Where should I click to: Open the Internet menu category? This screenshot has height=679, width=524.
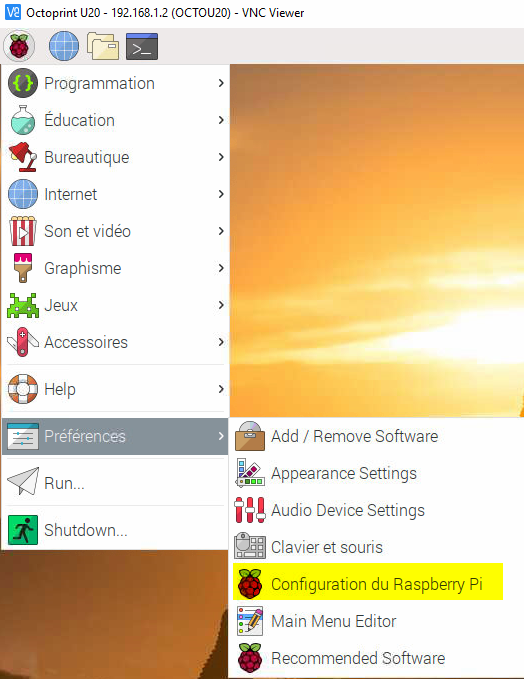pyautogui.click(x=115, y=194)
